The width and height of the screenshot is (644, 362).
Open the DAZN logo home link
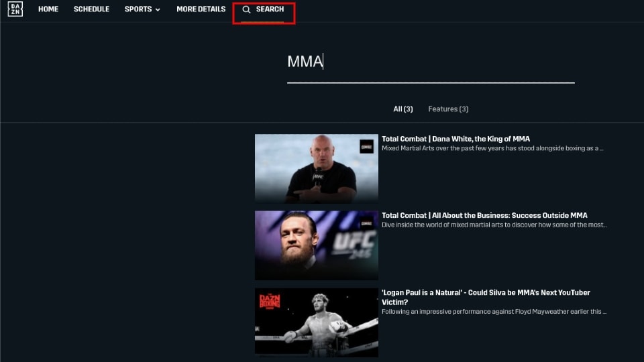[15, 9]
